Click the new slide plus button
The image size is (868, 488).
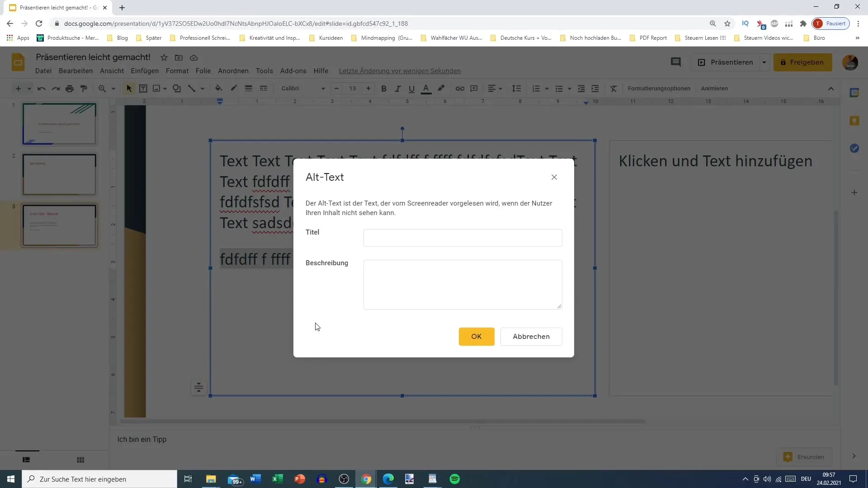click(x=18, y=89)
